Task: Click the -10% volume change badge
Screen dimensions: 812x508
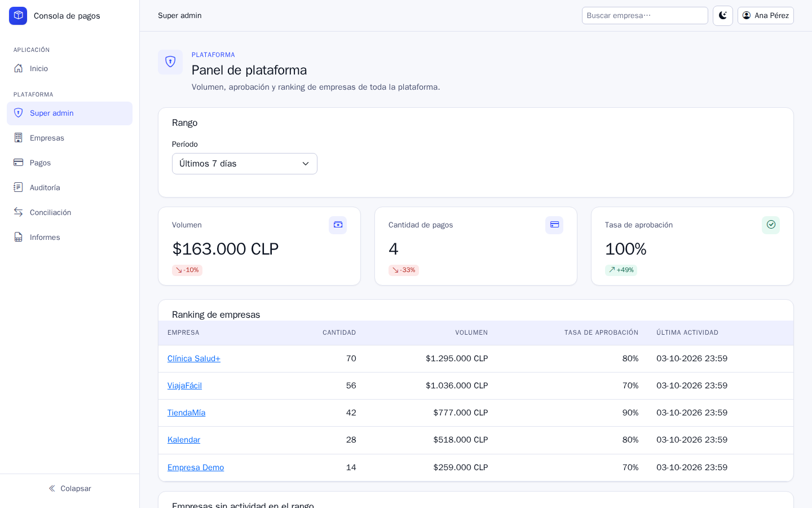Action: tap(187, 270)
